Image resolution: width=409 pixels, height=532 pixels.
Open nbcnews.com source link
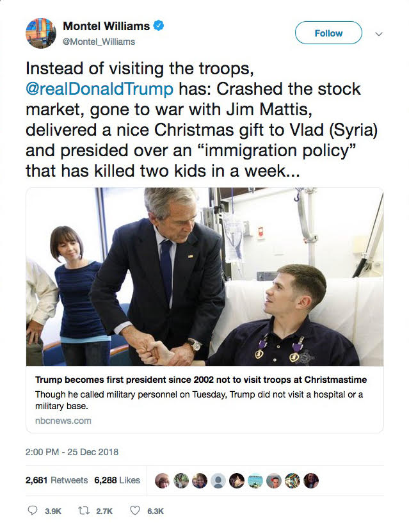[63, 421]
